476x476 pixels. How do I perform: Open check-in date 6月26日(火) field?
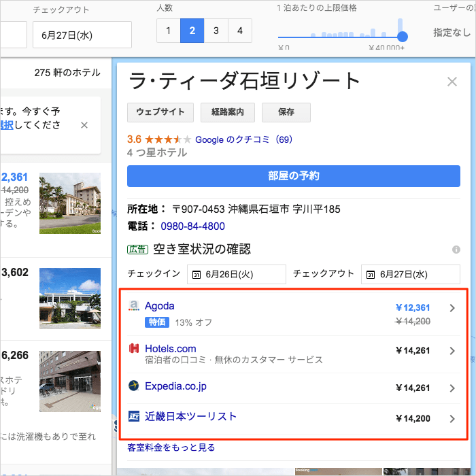click(x=237, y=275)
